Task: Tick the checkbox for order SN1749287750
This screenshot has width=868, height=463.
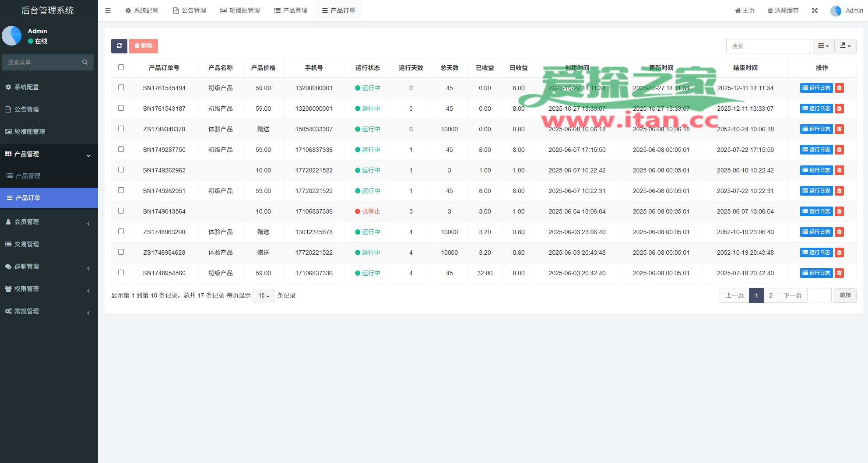Action: 121,149
